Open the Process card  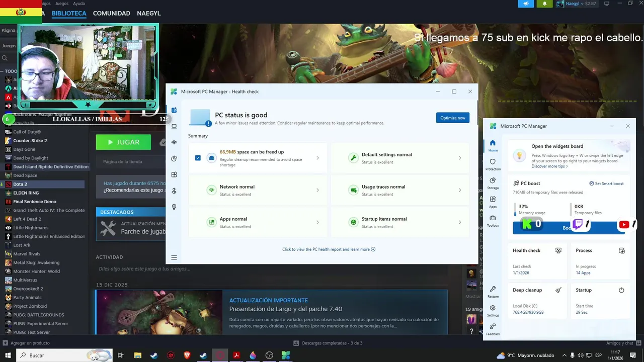(x=600, y=261)
